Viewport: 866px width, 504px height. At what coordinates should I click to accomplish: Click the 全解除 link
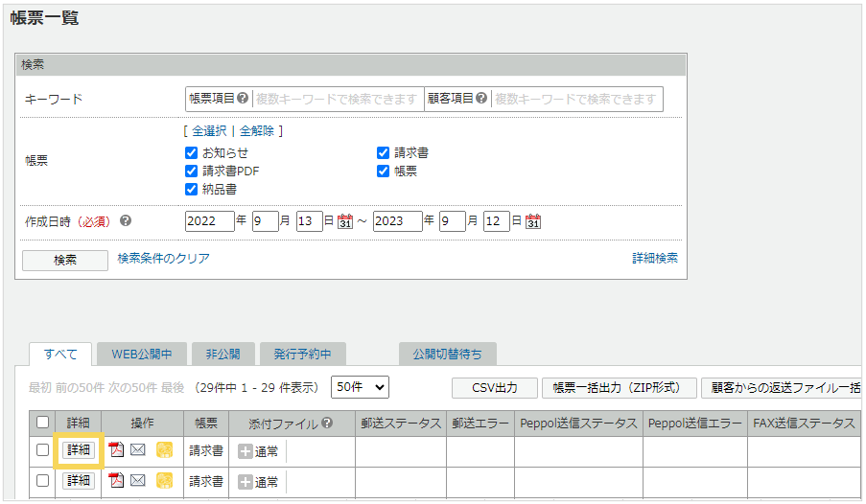click(256, 131)
